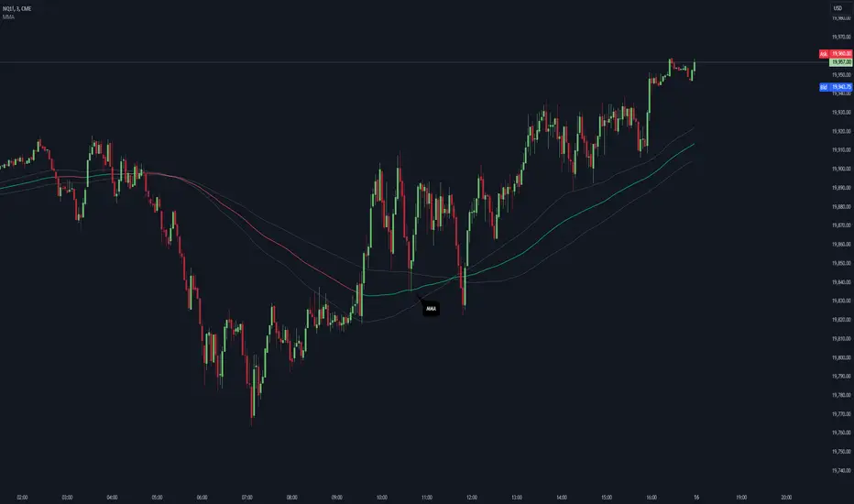Image resolution: width=854 pixels, height=504 pixels.
Task: Click the 19,900.00 price scale label
Action: (840, 169)
